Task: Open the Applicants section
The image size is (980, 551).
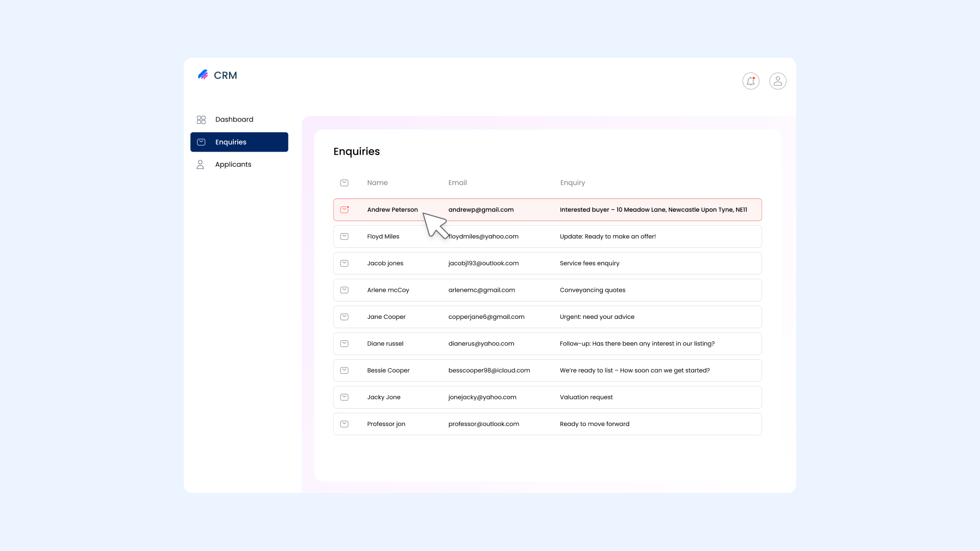Action: pos(233,164)
